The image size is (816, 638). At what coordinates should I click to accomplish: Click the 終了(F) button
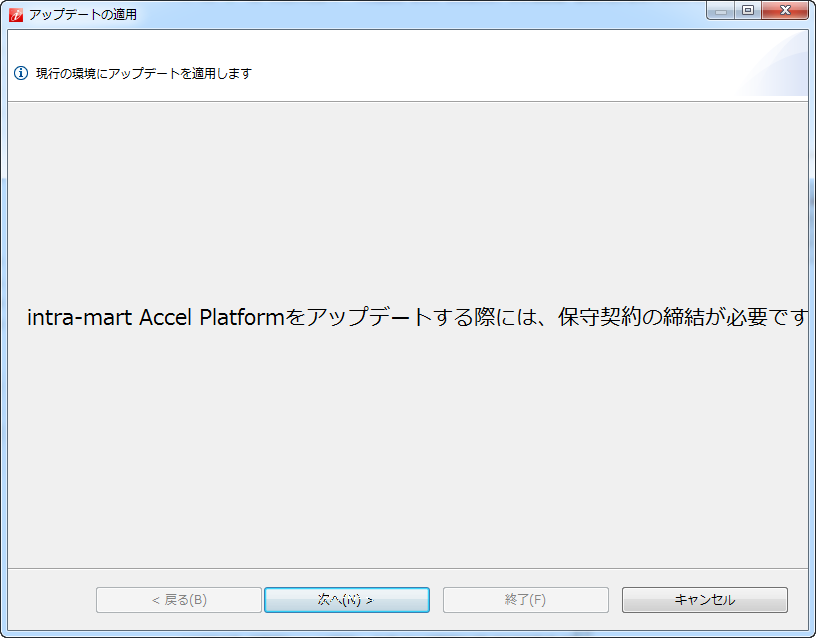pyautogui.click(x=526, y=600)
